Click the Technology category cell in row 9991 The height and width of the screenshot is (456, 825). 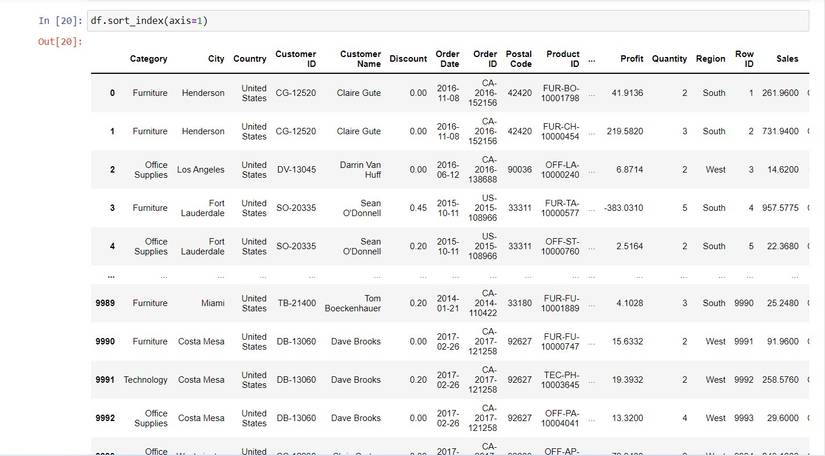[x=145, y=380]
